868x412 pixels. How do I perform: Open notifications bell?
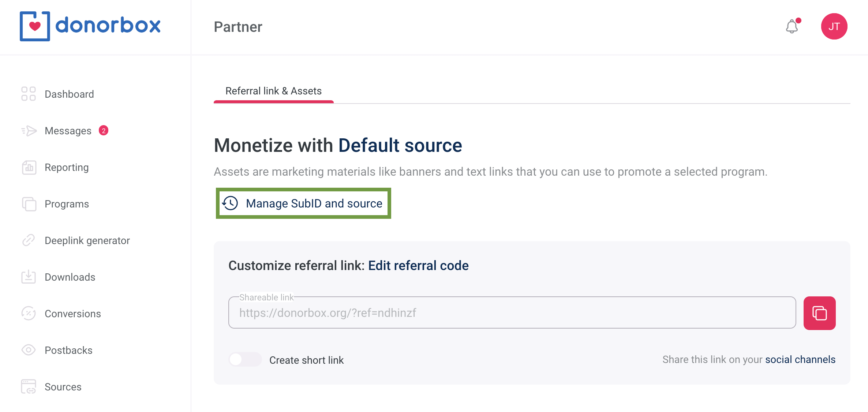pyautogui.click(x=792, y=26)
